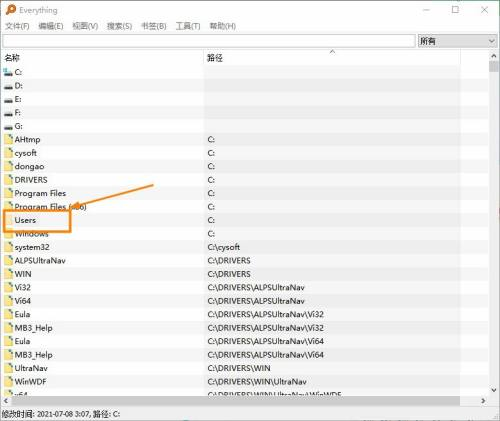Image resolution: width=500 pixels, height=421 pixels.
Task: Click the Vi64 folder icon
Action: [x=8, y=301]
